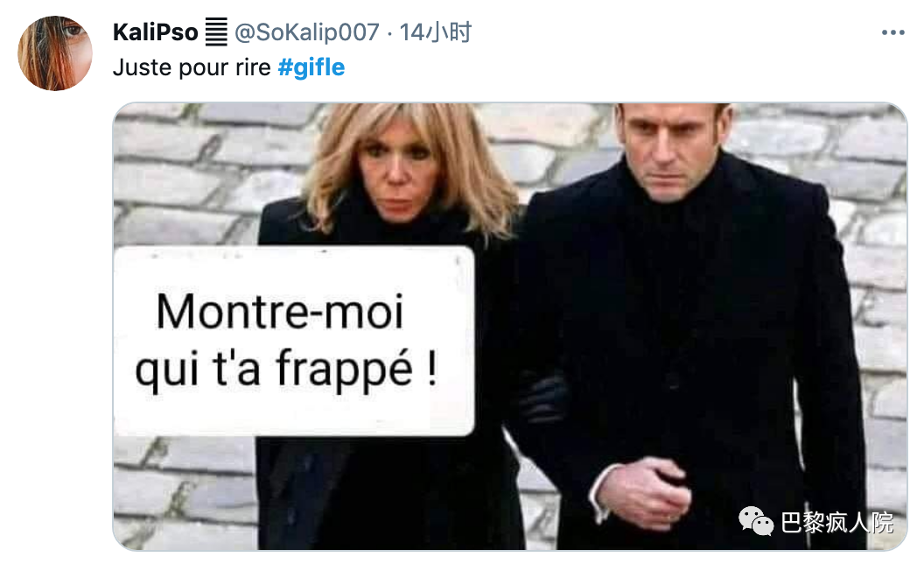
Task: Open the KaliPso display name link
Action: coord(156,32)
